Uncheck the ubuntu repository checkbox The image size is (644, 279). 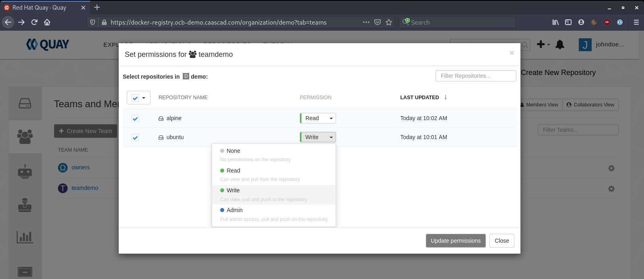[x=135, y=137]
